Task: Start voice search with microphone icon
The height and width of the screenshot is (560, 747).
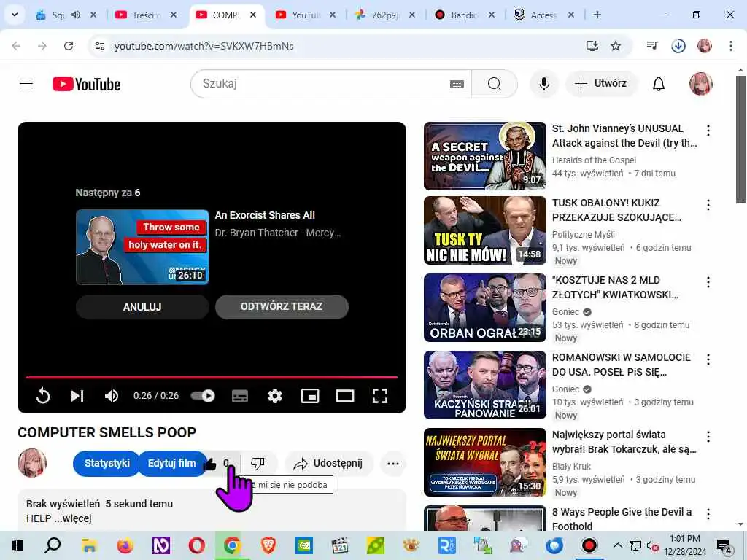Action: (x=543, y=84)
